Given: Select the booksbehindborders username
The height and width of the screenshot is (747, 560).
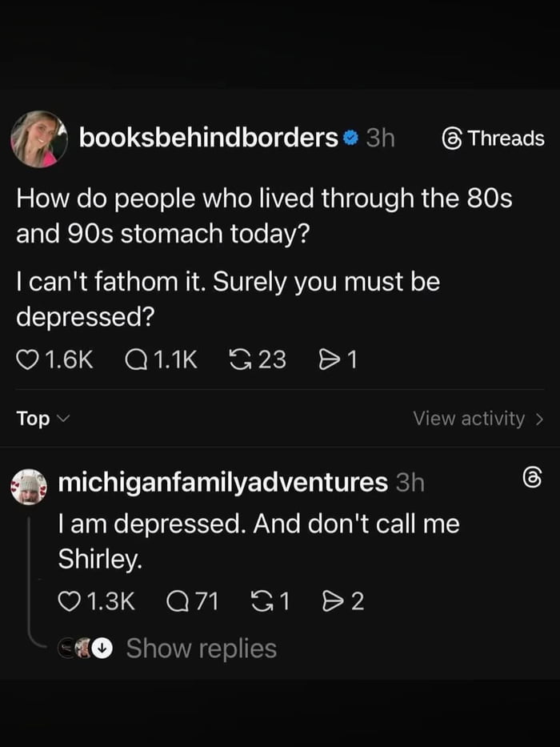Looking at the screenshot, I should (206, 138).
